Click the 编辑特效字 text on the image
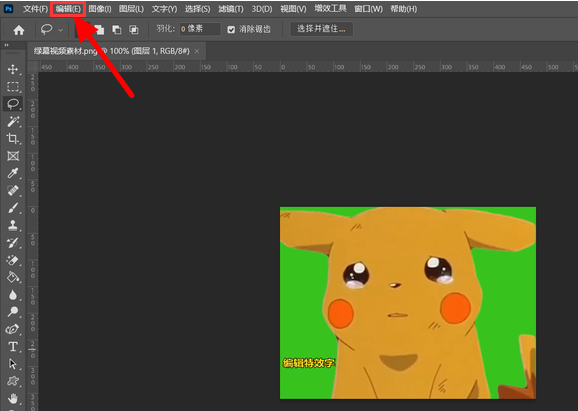 (309, 363)
